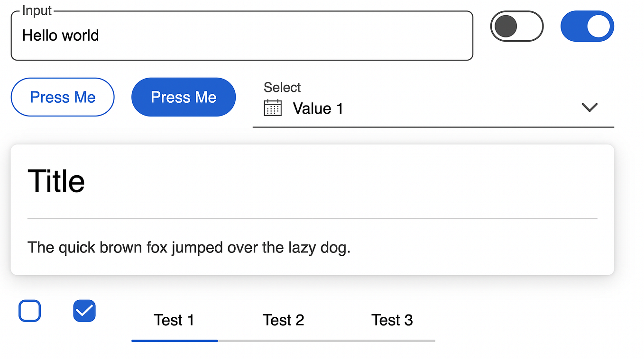
Task: Click the divider line below Title
Action: click(312, 219)
